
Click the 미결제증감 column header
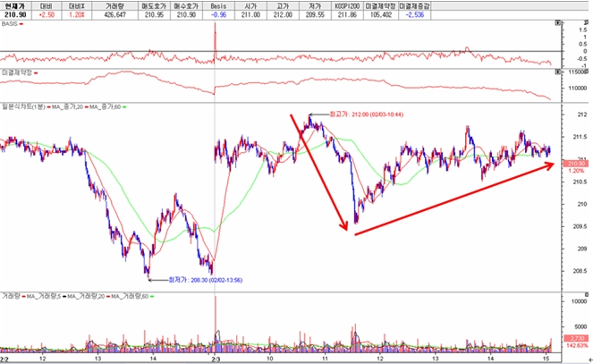[x=416, y=5]
